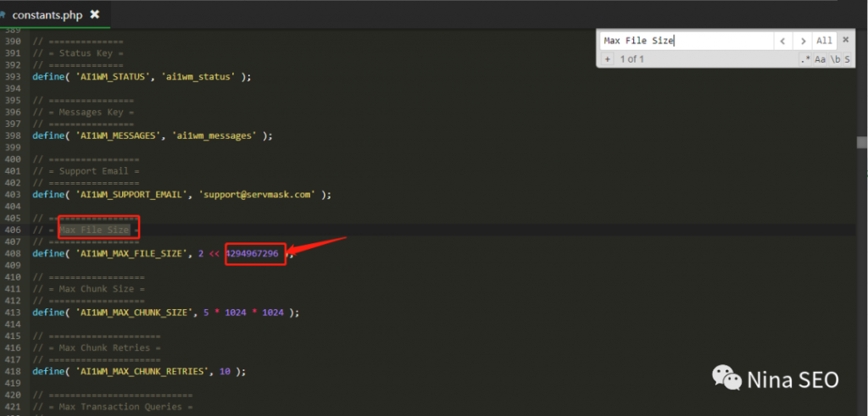
Task: Click 'AI1WM_MESSAGES' constant name
Action: tap(119, 136)
